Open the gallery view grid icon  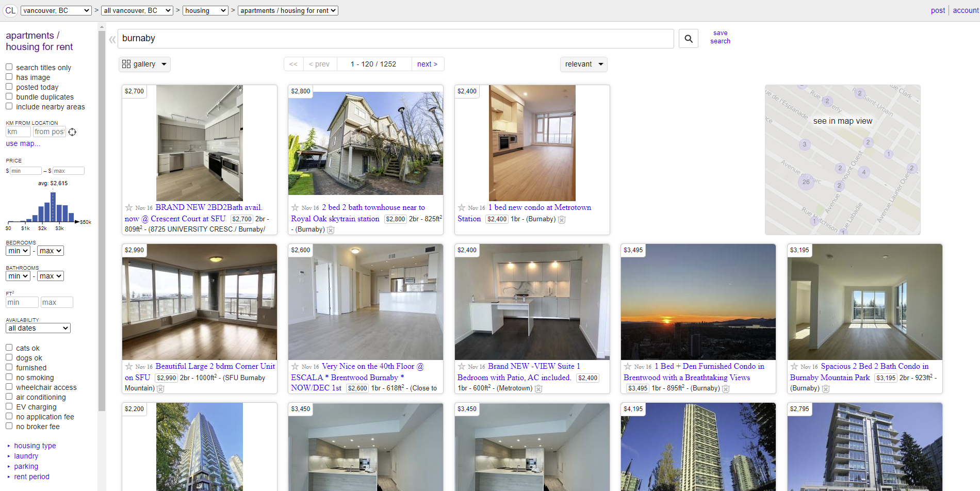[126, 63]
